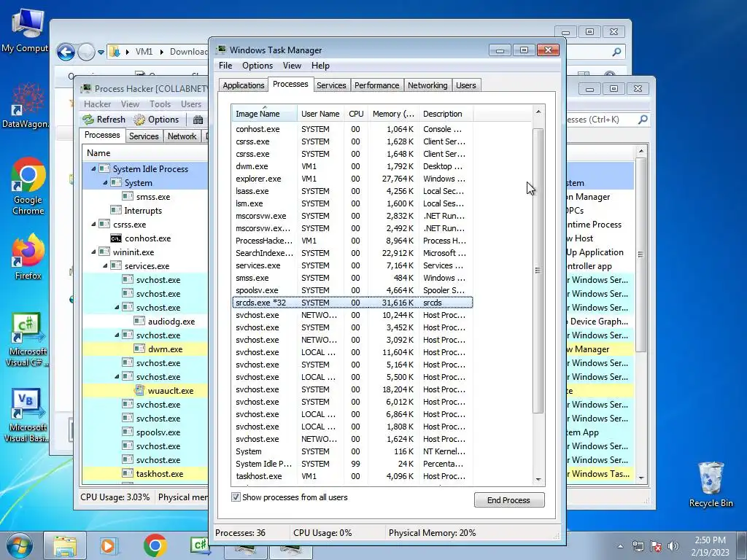
Task: Open Process Hacker Tools menu
Action: (x=160, y=104)
